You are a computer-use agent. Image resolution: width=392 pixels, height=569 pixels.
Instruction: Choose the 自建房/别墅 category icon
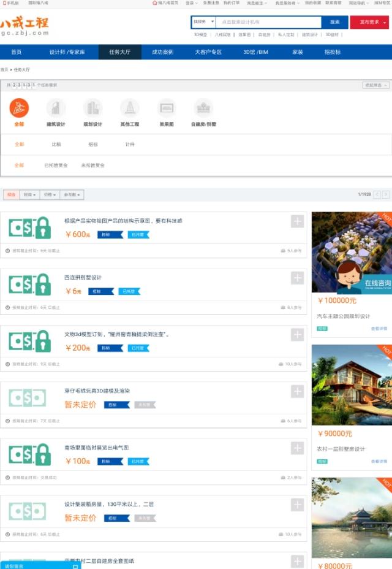tap(203, 108)
